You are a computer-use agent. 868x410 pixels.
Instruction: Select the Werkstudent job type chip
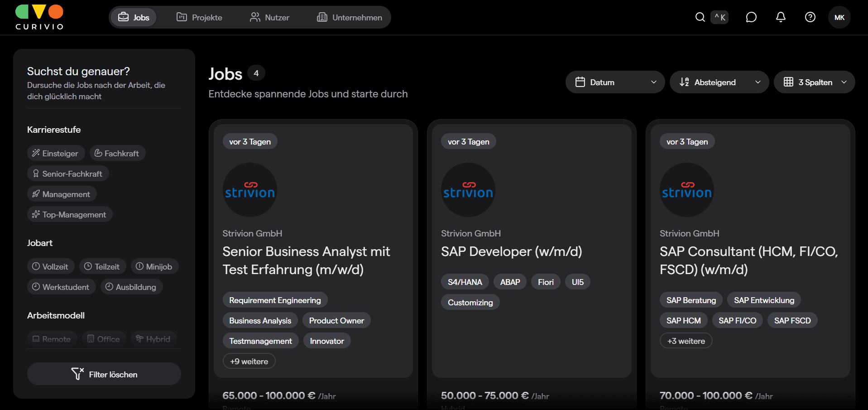(61, 287)
